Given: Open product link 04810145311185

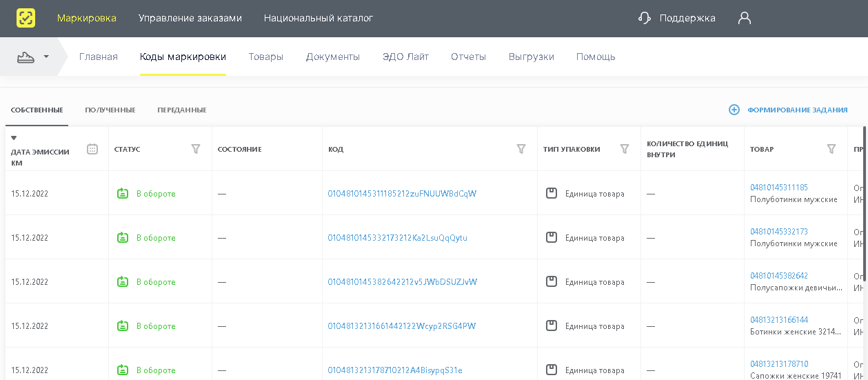Looking at the screenshot, I should coord(779,188).
